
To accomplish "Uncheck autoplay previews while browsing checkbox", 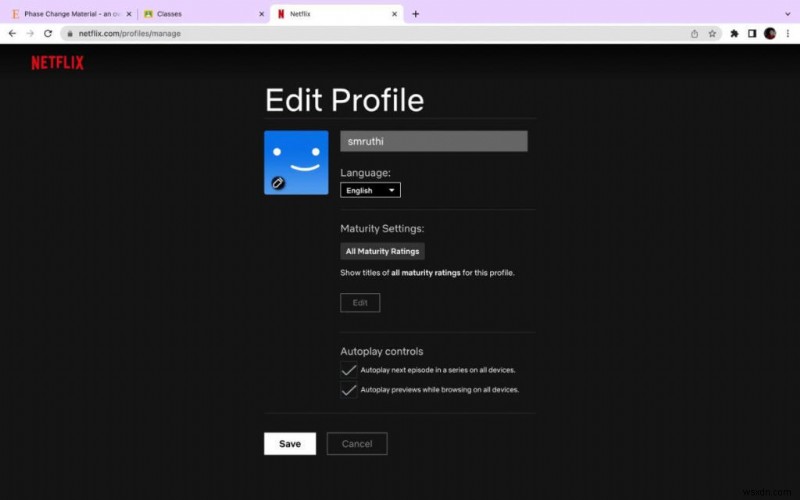I will pyautogui.click(x=348, y=390).
